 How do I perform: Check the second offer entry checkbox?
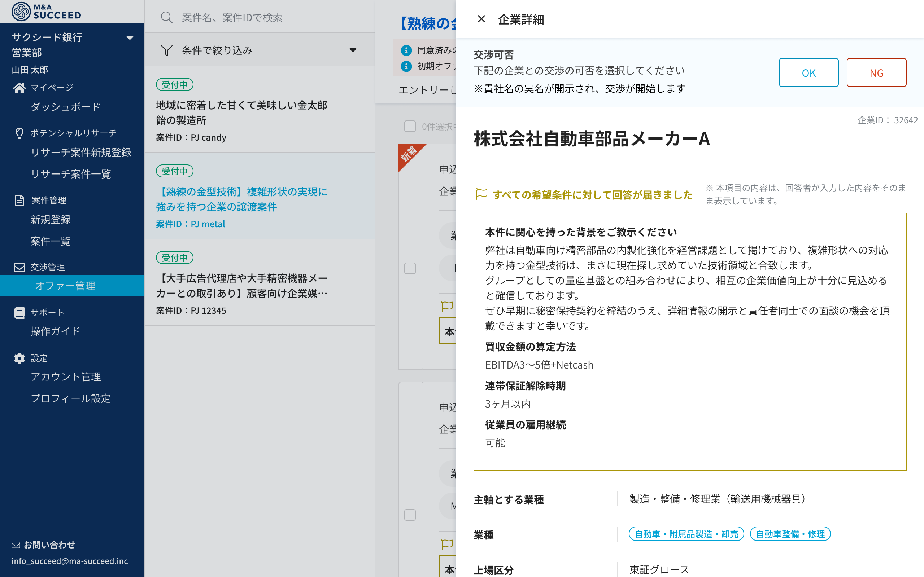pos(410,515)
